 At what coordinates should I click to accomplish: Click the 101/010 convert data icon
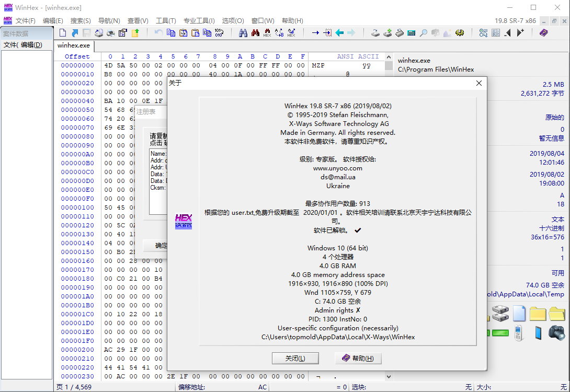219,33
